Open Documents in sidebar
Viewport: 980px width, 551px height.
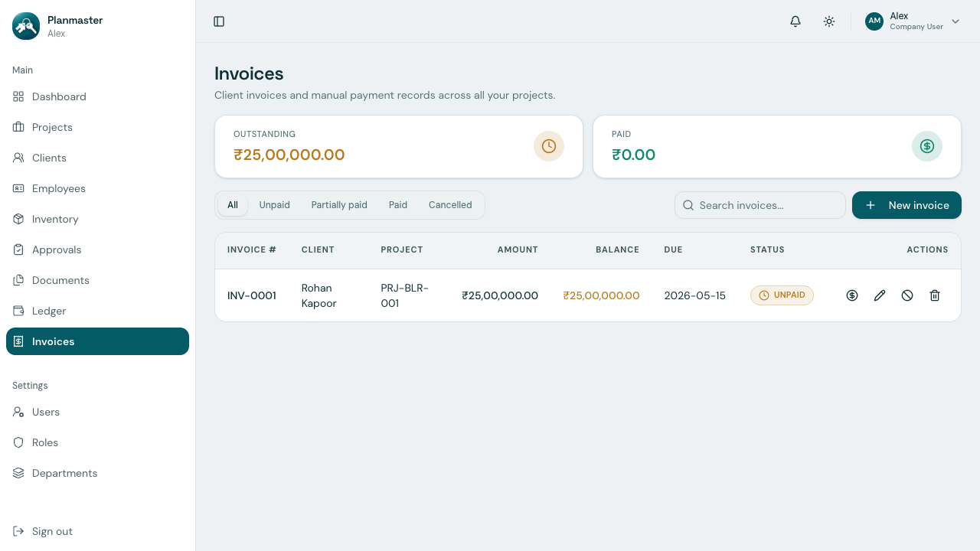[97, 280]
